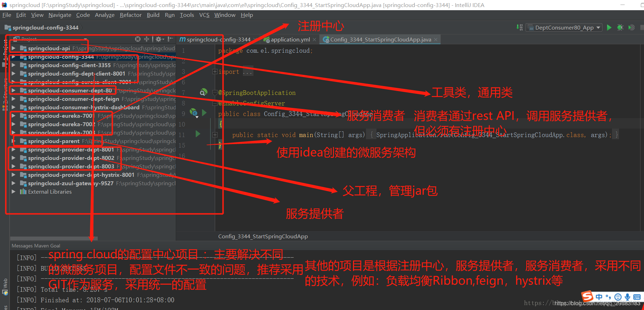Open the VCS menu
This screenshot has width=644, height=310.
[204, 15]
